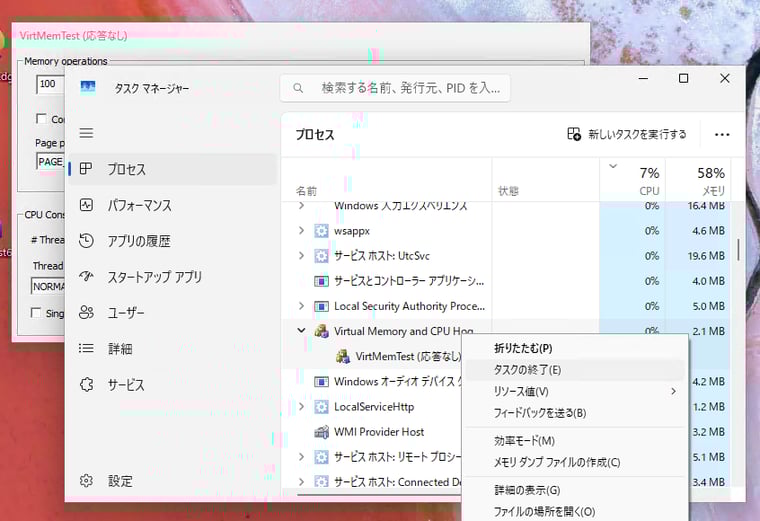Open the three-dot more options menu

[x=722, y=135]
